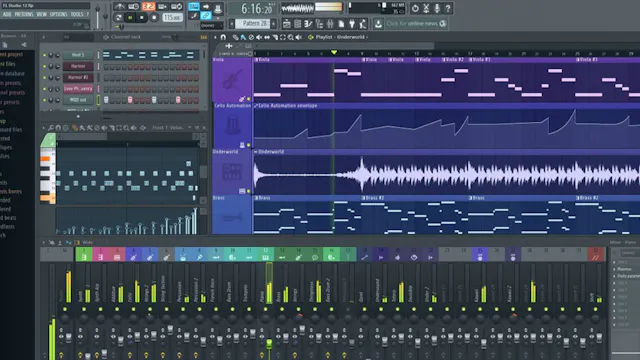Select the delete tool in the playlist toolbar
Viewport: 640px width, 360px height.
(251, 37)
